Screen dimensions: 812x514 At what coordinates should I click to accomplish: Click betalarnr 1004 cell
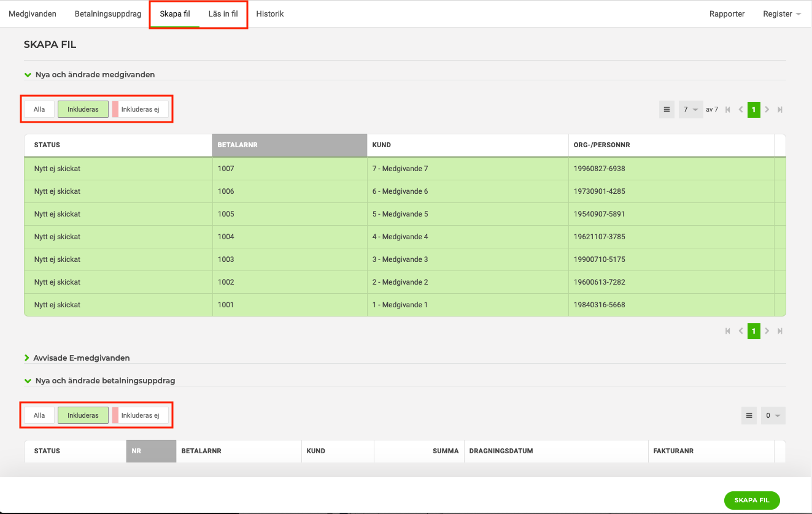tap(290, 237)
